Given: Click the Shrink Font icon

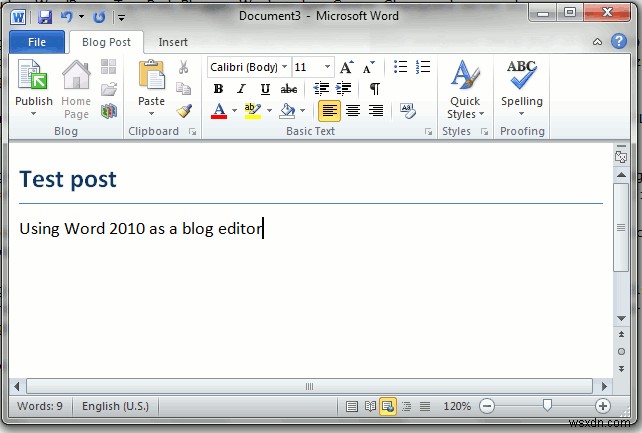Looking at the screenshot, I should tap(369, 67).
